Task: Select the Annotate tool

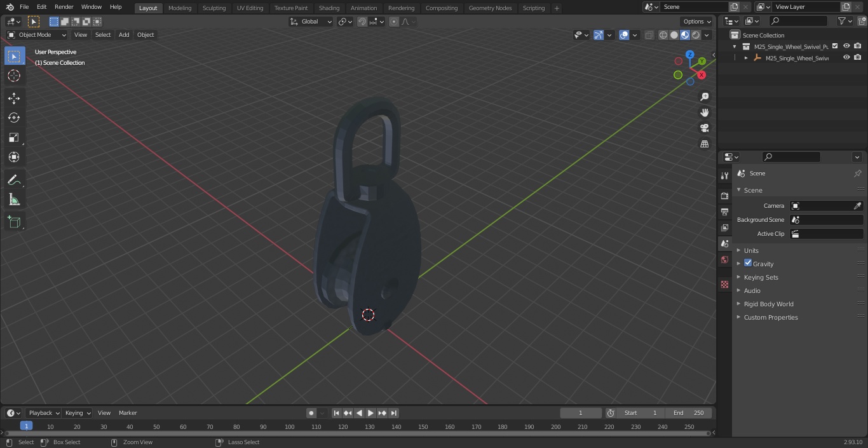Action: pos(14,180)
